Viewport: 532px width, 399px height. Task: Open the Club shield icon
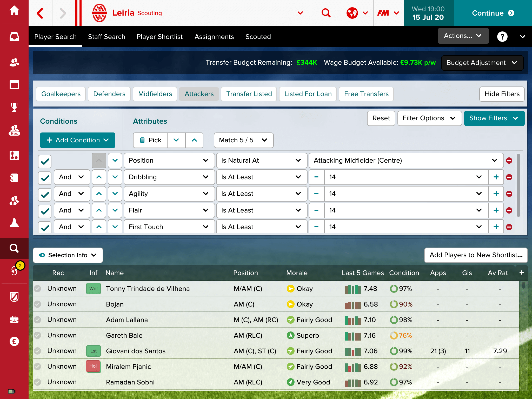coord(14,296)
